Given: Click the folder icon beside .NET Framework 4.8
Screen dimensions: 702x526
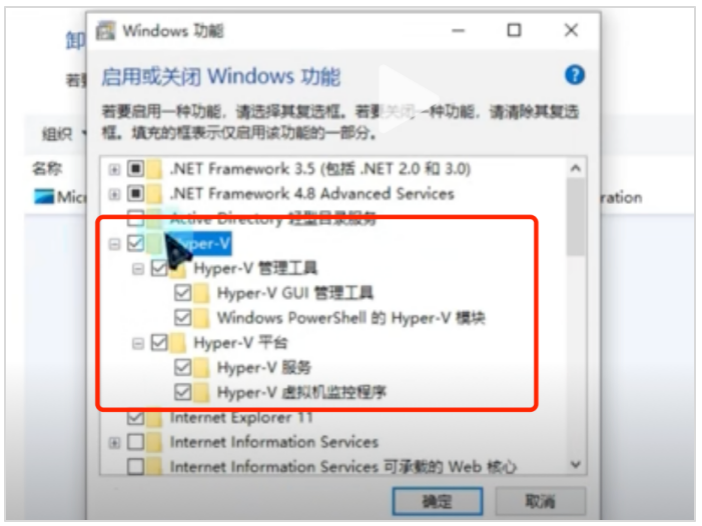Looking at the screenshot, I should click(154, 194).
